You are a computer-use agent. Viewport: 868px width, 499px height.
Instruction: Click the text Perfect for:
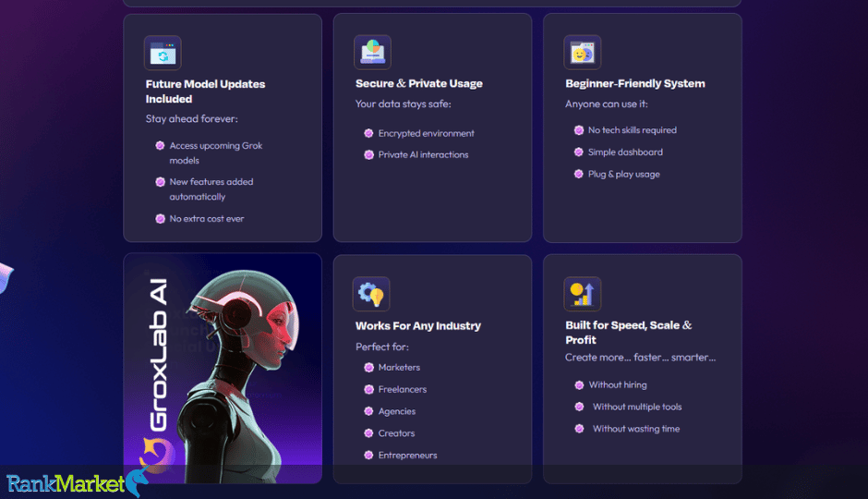click(382, 347)
